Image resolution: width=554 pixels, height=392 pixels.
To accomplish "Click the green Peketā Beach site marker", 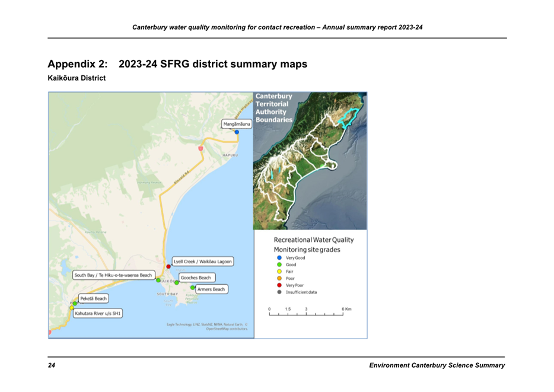I will point(75,303).
